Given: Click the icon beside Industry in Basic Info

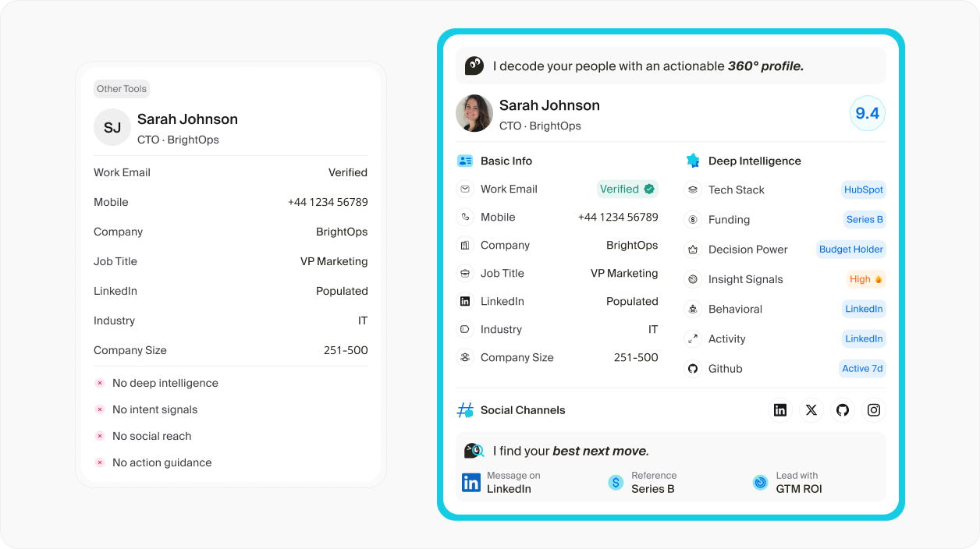Looking at the screenshot, I should coord(465,329).
